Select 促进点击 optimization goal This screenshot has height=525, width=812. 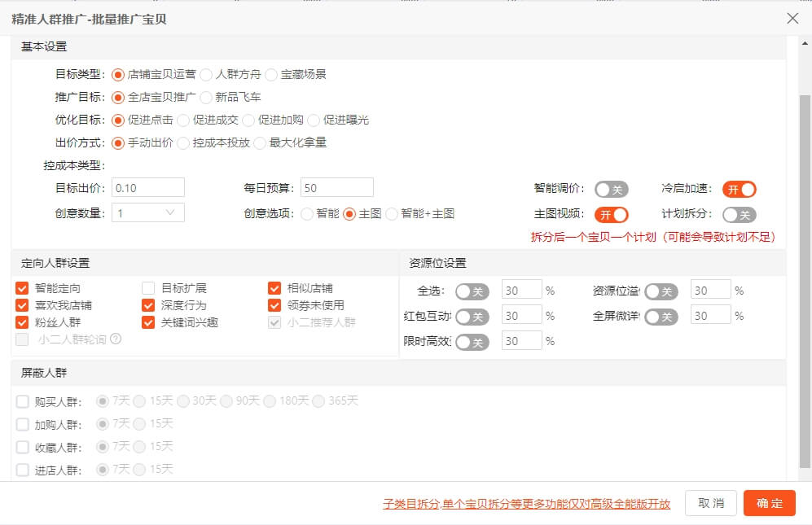[x=118, y=120]
